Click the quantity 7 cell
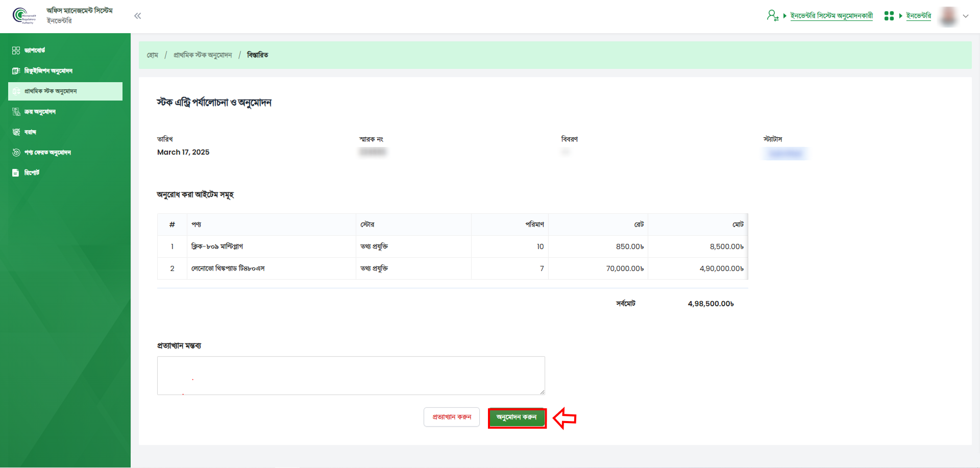The height and width of the screenshot is (468, 980). 510,268
